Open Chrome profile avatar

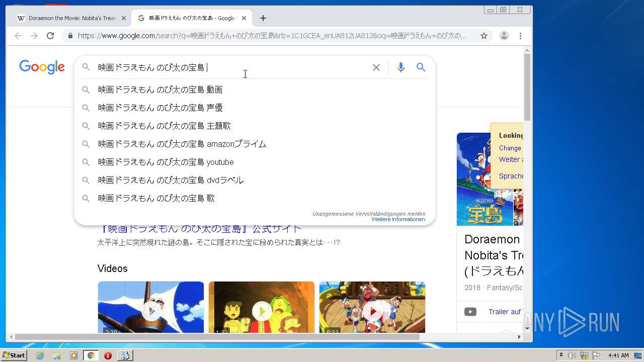coord(504,36)
